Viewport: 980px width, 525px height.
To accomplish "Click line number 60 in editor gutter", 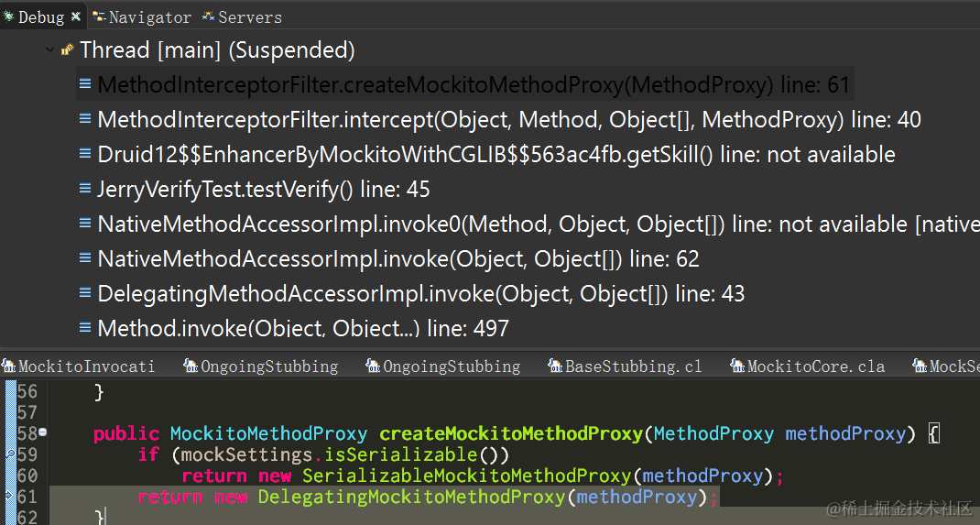I will pos(27,476).
